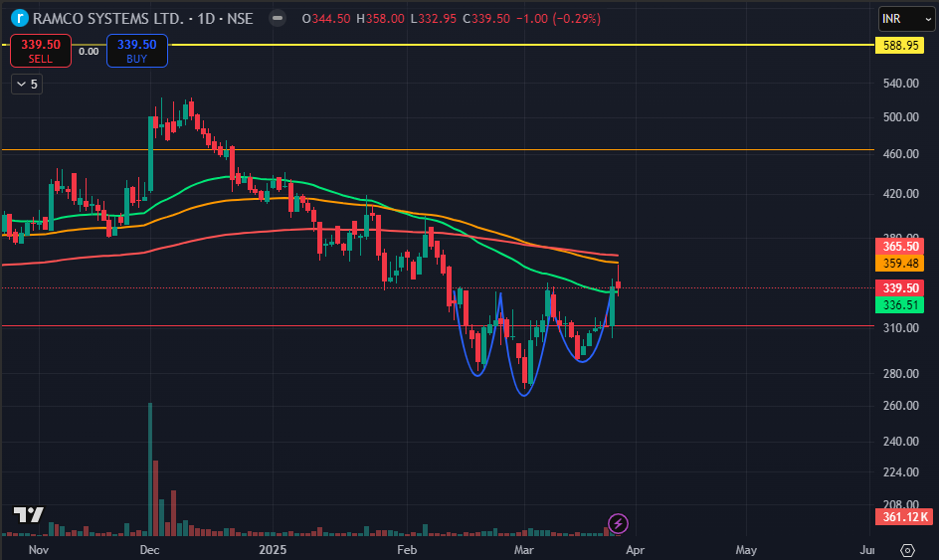Click the Ramco Systems symbol logo icon
The width and height of the screenshot is (939, 560).
[x=20, y=19]
